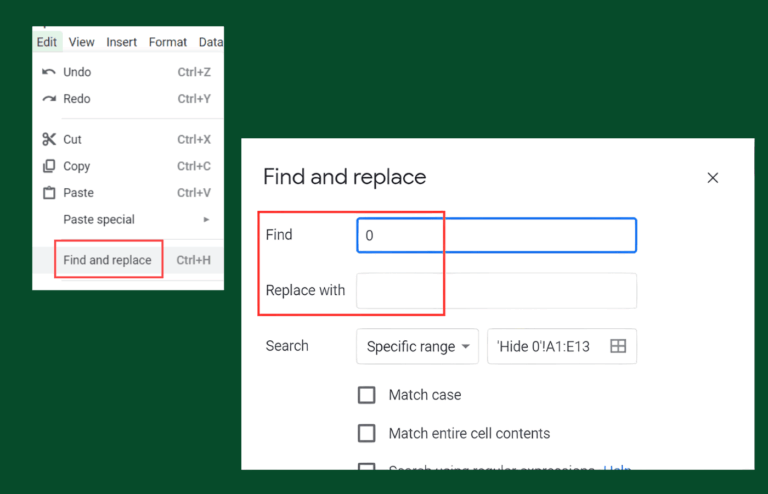Open the Insert menu
768x494 pixels.
click(x=121, y=42)
